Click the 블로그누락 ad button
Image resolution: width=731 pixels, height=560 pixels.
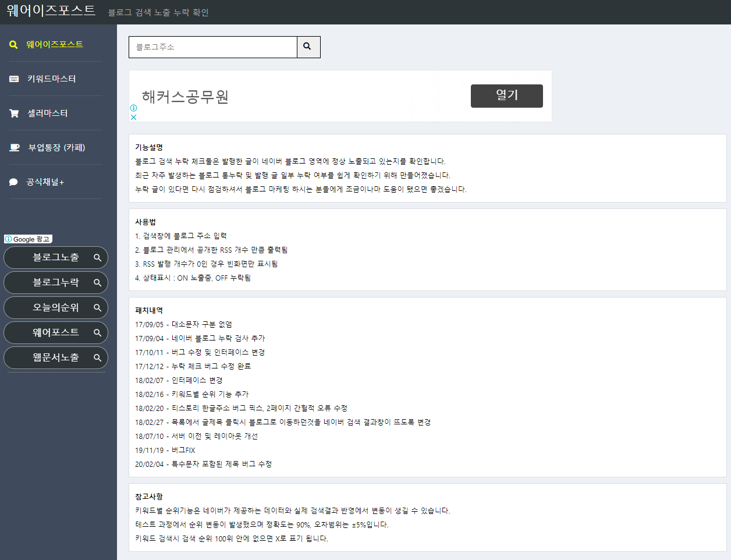(56, 282)
